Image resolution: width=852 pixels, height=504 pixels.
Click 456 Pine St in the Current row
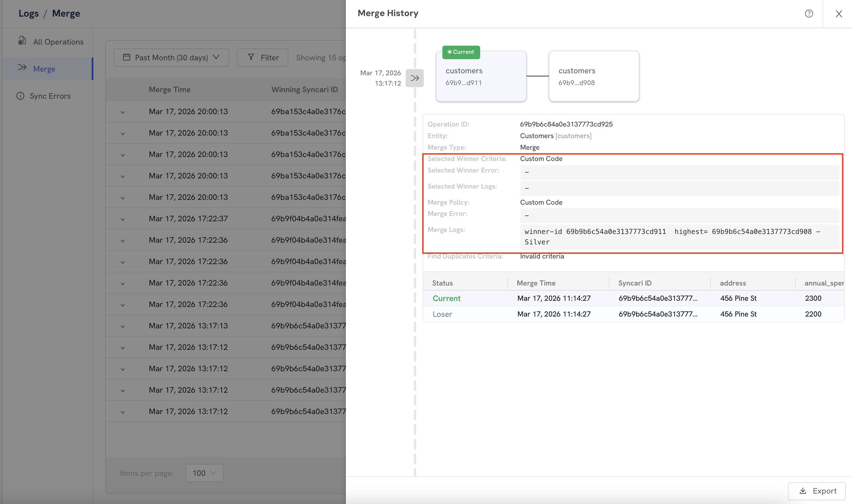(738, 298)
